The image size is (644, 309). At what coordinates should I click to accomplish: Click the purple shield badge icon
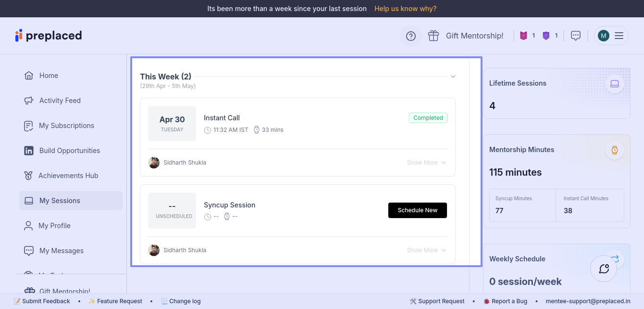coord(546,36)
